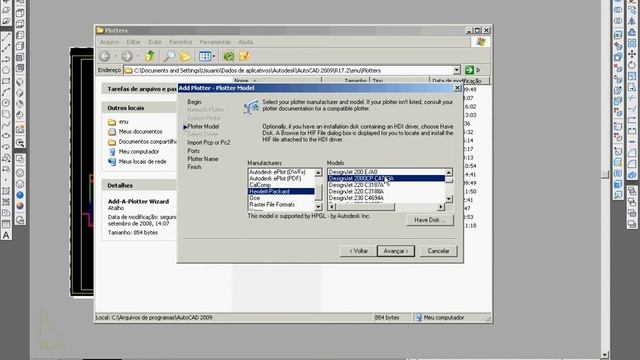Click the blue sphere visual style icon

click(x=20, y=195)
